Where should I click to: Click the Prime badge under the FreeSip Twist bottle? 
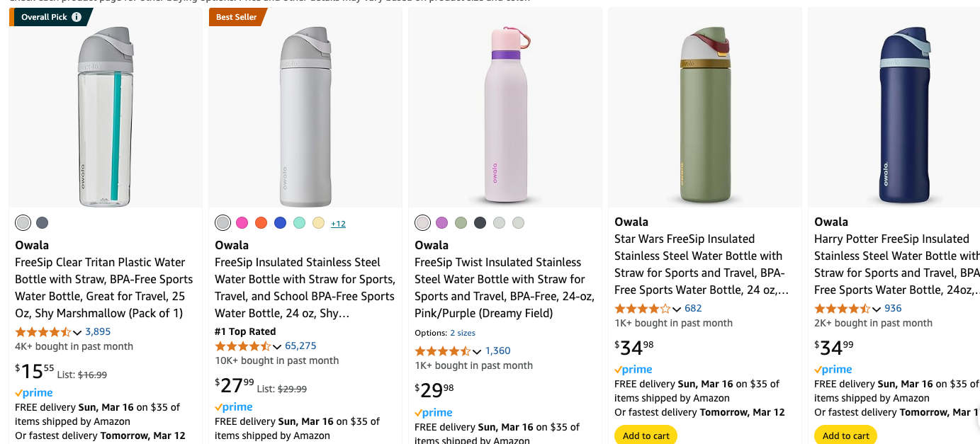[433, 412]
